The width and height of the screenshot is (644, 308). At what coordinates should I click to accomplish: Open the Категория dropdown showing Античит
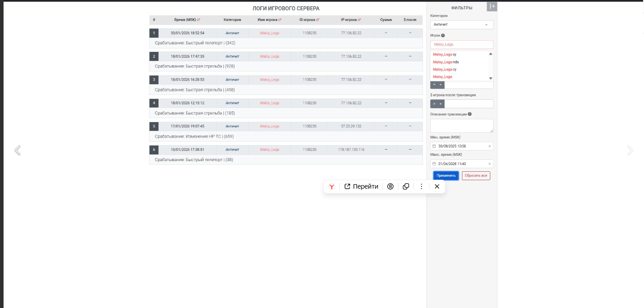(461, 25)
